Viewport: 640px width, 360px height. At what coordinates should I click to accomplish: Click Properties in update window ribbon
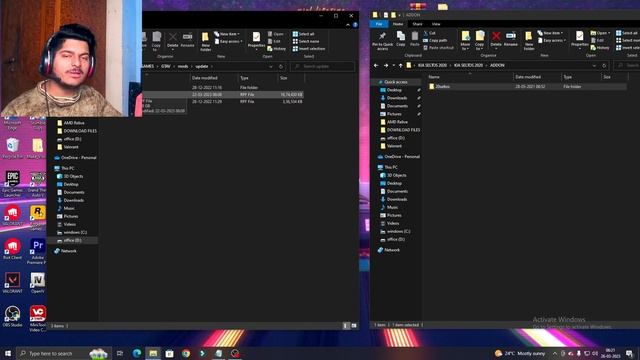pos(256,40)
